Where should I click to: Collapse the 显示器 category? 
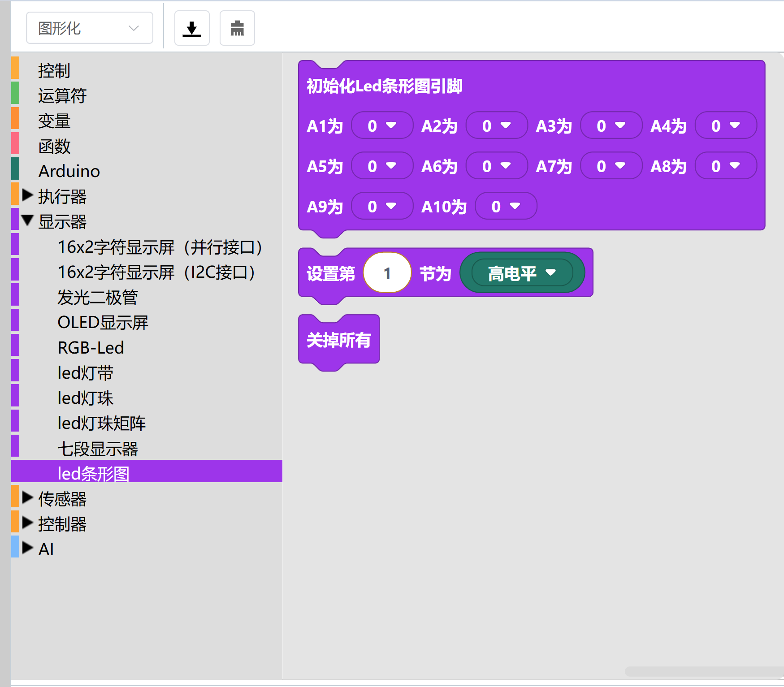coord(28,220)
